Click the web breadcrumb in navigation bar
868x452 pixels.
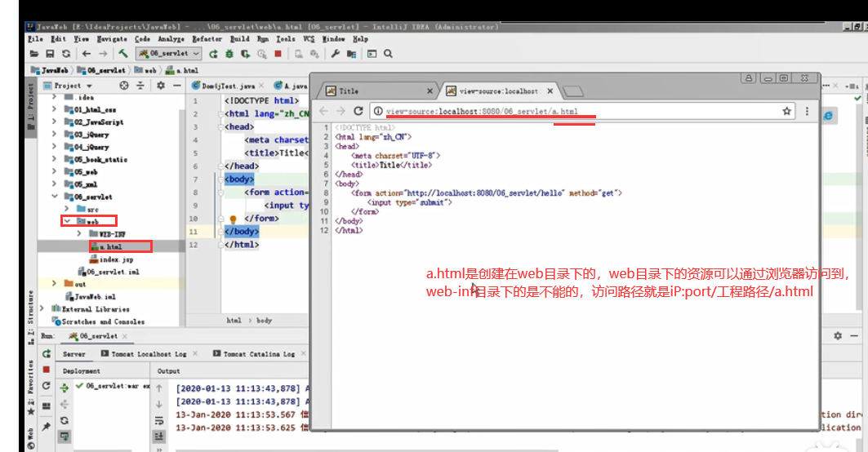pos(146,70)
